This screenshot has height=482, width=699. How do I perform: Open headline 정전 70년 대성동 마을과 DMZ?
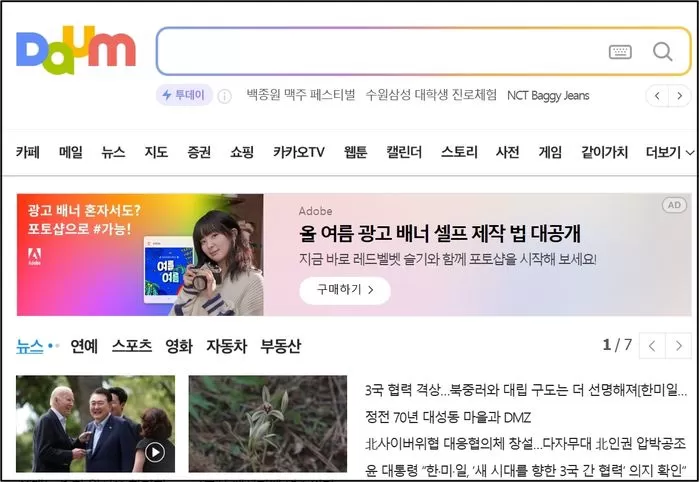click(448, 418)
